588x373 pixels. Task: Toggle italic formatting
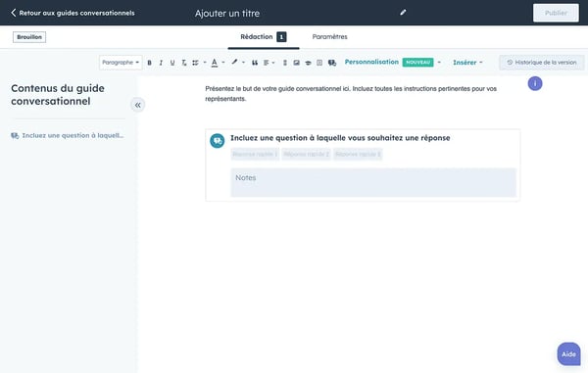161,63
